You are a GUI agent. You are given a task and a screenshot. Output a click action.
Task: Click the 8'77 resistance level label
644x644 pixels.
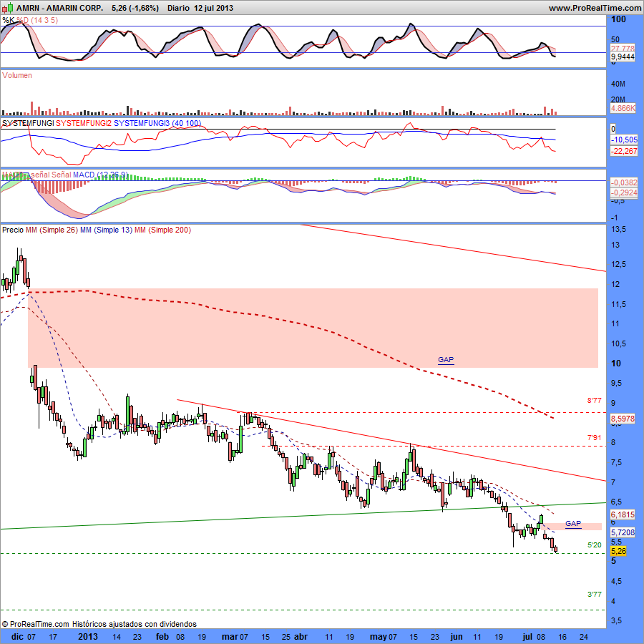click(594, 401)
